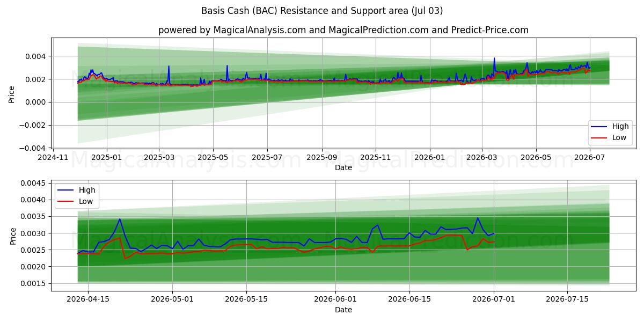
Task: Click the top chart y-axis value '0.000'
Action: click(37, 102)
